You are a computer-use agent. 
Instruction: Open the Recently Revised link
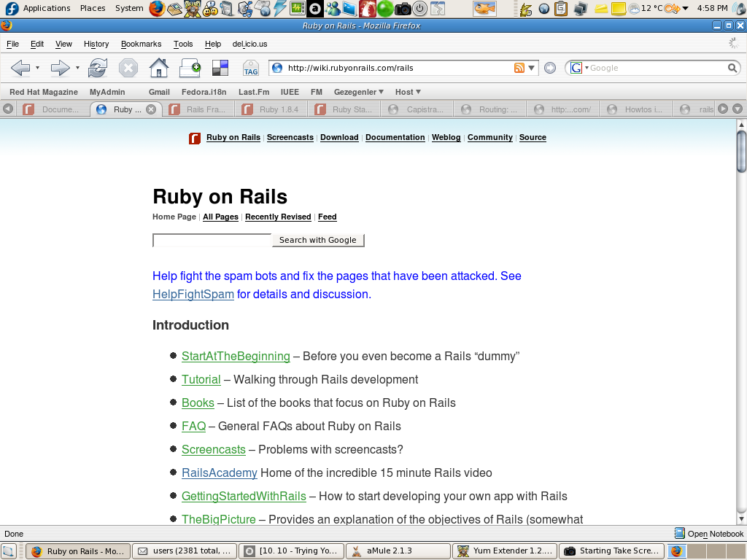(x=278, y=217)
